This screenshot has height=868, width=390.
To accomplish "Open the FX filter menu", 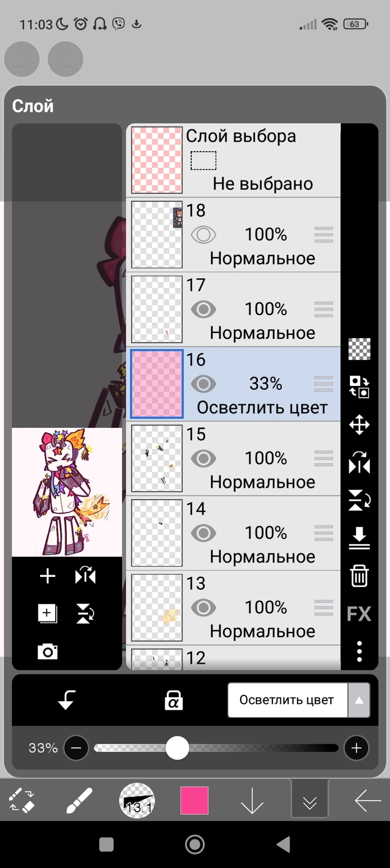I will pos(359,614).
